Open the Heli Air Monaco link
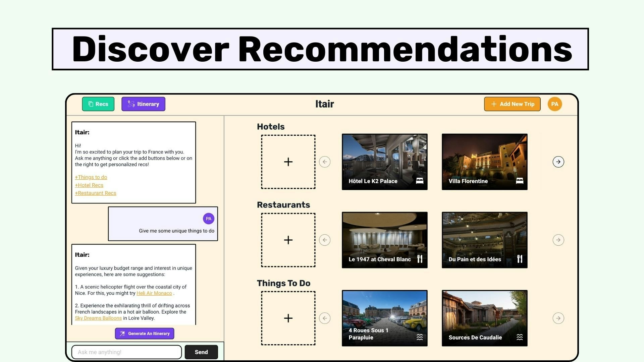644x362 pixels. [154, 293]
